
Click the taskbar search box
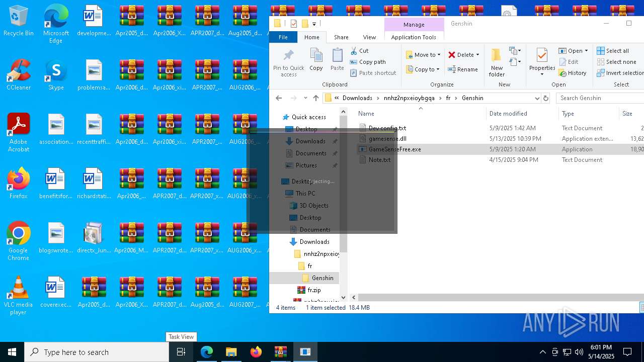point(97,352)
